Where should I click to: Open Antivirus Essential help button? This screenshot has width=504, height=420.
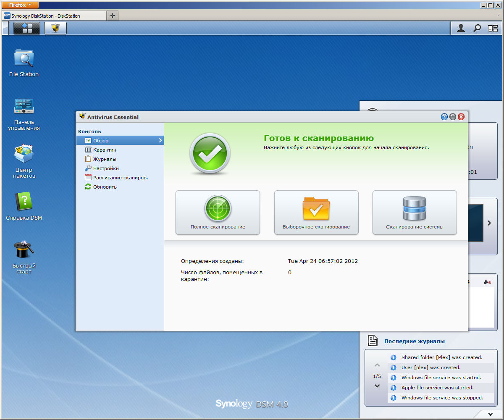pos(444,117)
